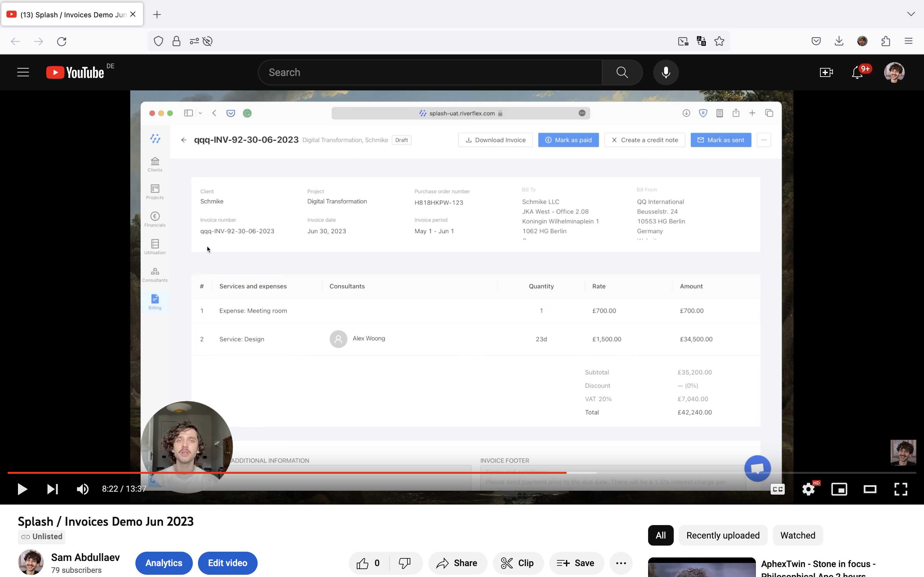The height and width of the screenshot is (577, 924).
Task: Enter fullscreen mode
Action: (x=901, y=489)
